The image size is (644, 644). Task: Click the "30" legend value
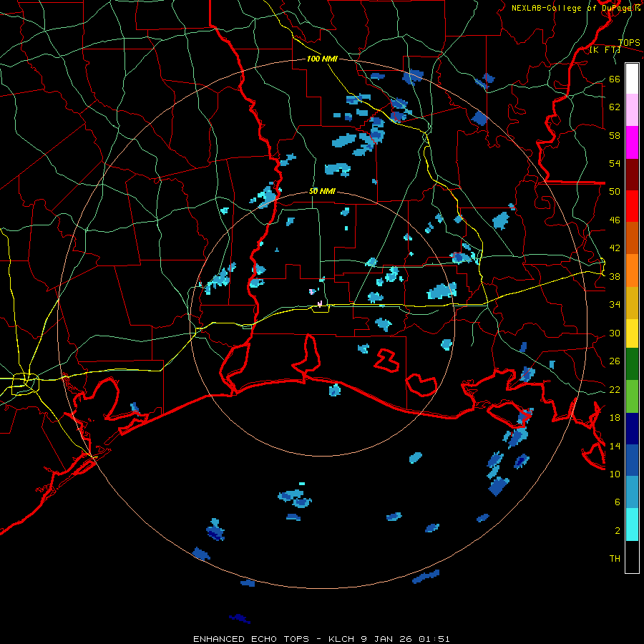[615, 333]
